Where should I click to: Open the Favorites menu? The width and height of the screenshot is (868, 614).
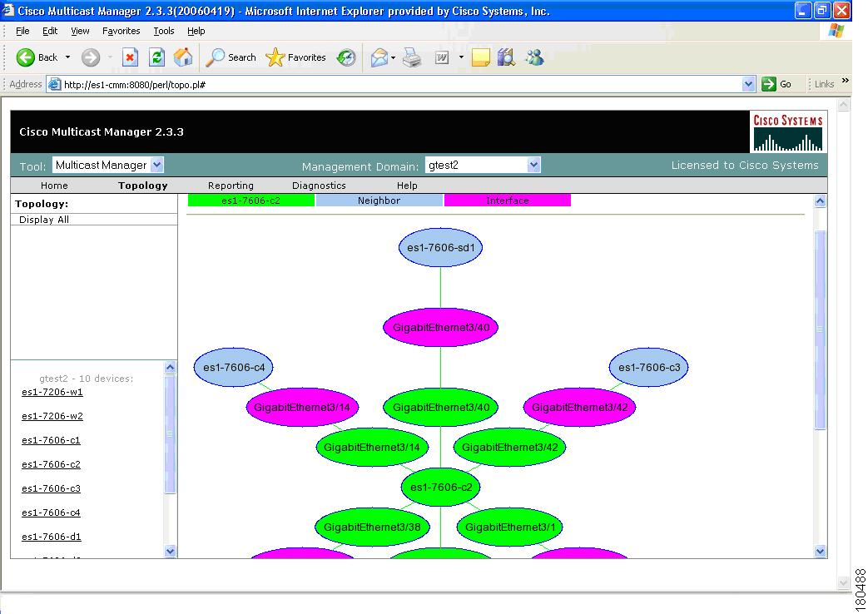122,31
